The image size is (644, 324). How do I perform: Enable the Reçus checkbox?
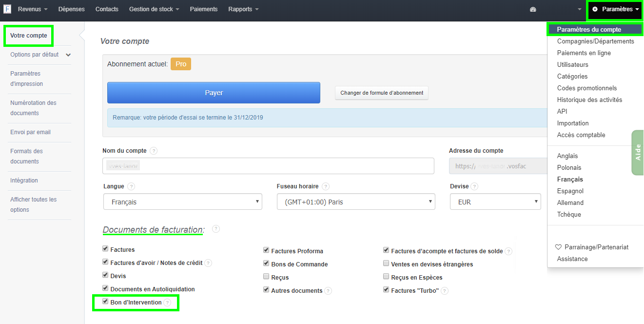(x=266, y=276)
